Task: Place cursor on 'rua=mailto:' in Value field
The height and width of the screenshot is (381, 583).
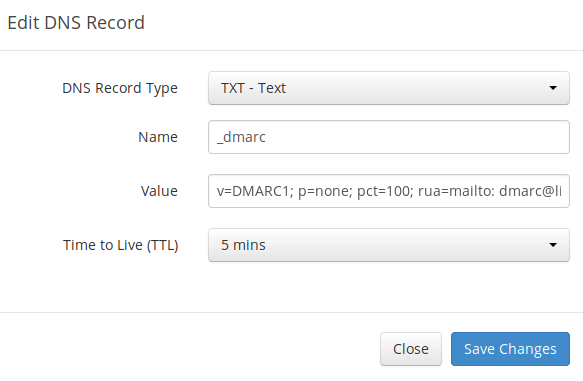Action: pyautogui.click(x=456, y=191)
